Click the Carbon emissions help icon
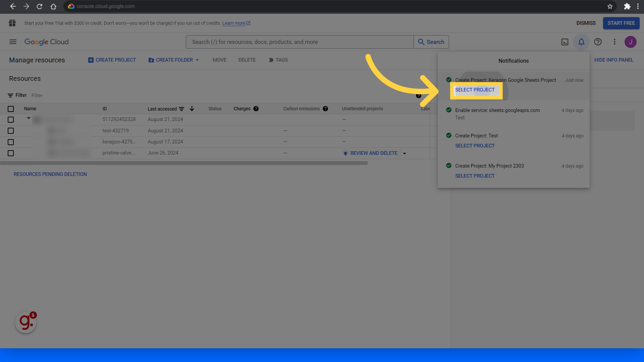 [x=325, y=109]
